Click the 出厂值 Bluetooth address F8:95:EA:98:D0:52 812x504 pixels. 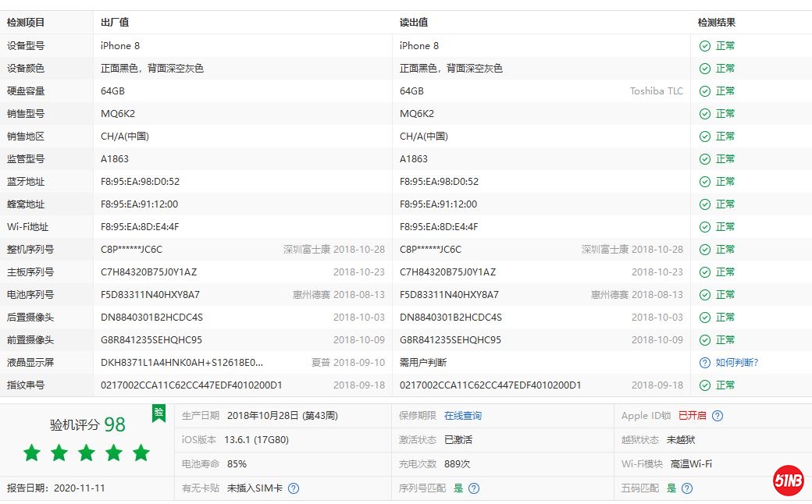tap(140, 182)
